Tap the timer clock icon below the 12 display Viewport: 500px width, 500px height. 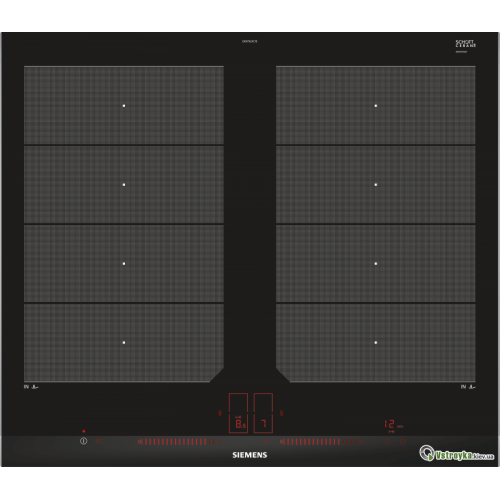[x=388, y=442]
